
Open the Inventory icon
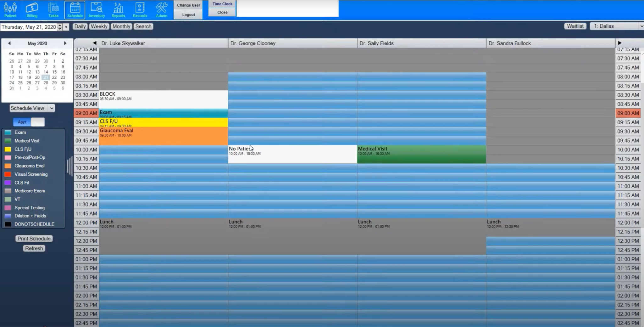pyautogui.click(x=97, y=10)
